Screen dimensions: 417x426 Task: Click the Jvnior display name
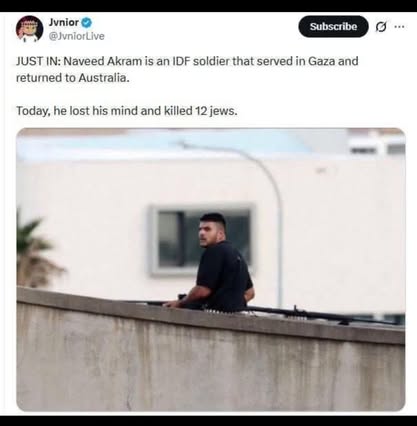64,22
